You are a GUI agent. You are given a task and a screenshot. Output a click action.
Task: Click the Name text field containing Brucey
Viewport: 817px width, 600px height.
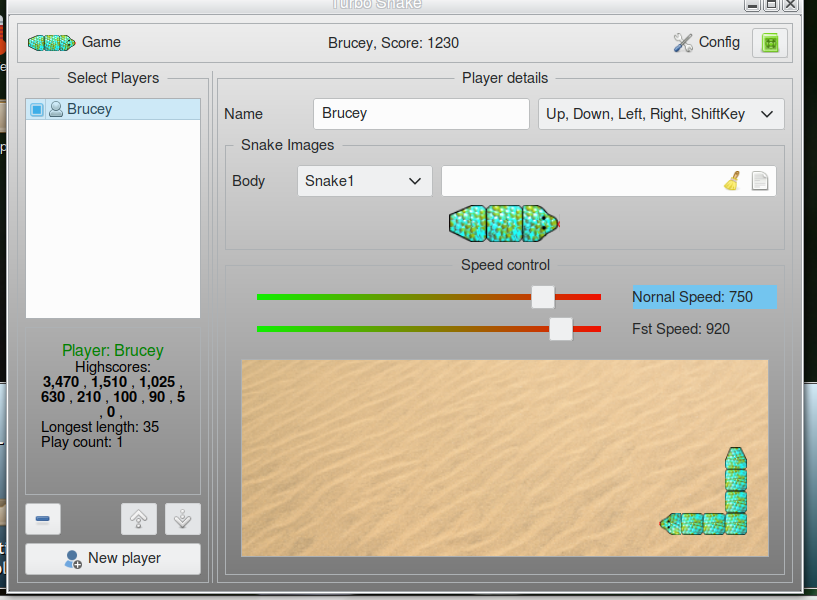click(x=420, y=114)
